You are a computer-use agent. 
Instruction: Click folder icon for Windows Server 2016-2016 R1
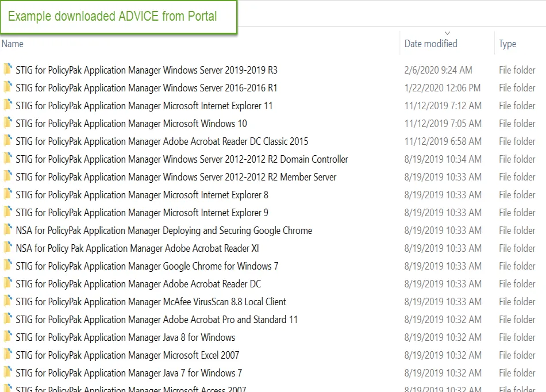coord(7,87)
